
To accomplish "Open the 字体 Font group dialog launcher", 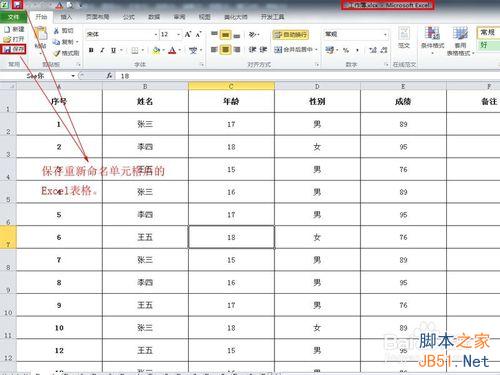I will pos(202,64).
